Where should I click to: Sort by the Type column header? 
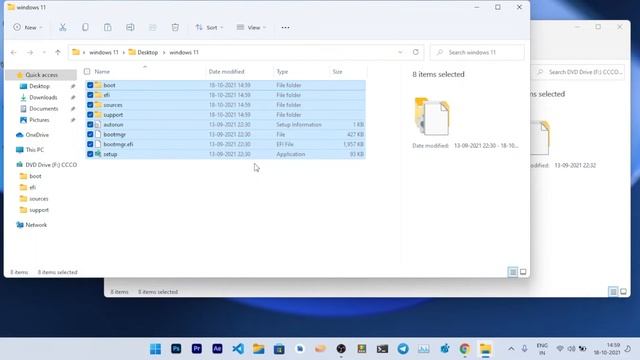(x=282, y=71)
